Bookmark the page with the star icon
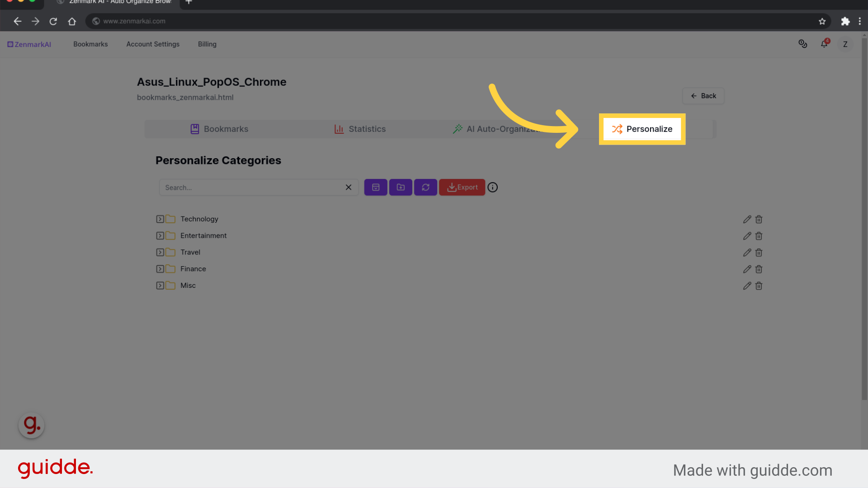 (822, 21)
